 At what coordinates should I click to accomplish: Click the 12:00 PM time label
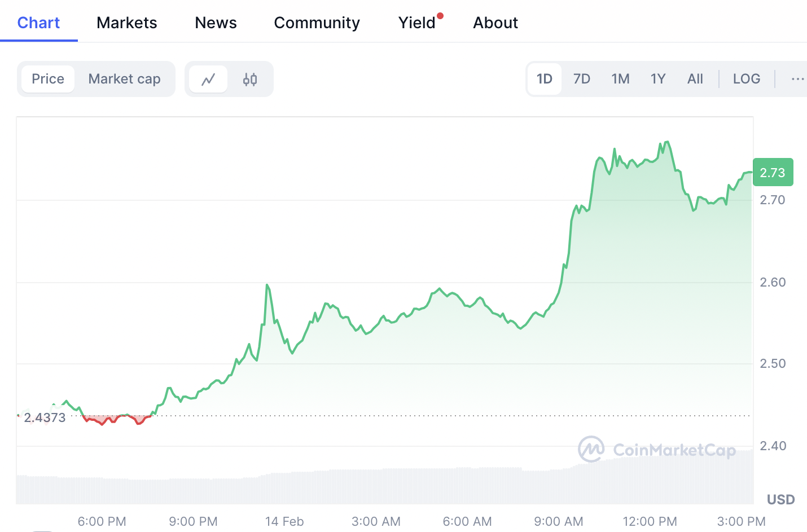tap(650, 521)
